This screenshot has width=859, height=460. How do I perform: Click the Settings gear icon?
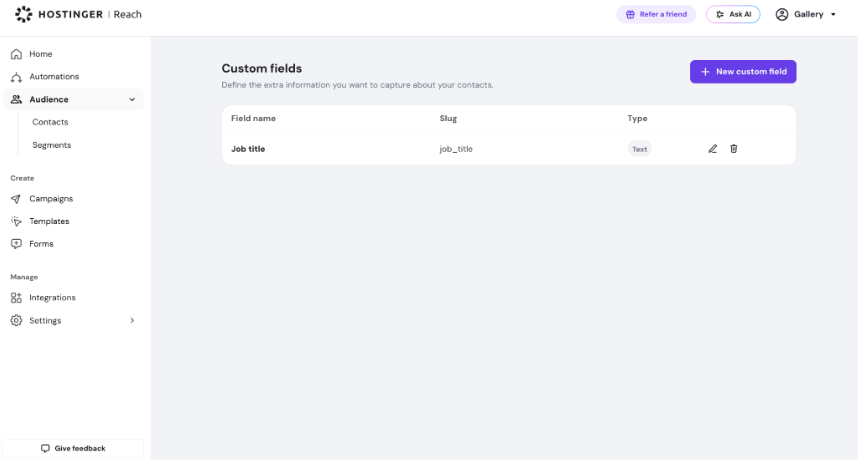(x=16, y=320)
